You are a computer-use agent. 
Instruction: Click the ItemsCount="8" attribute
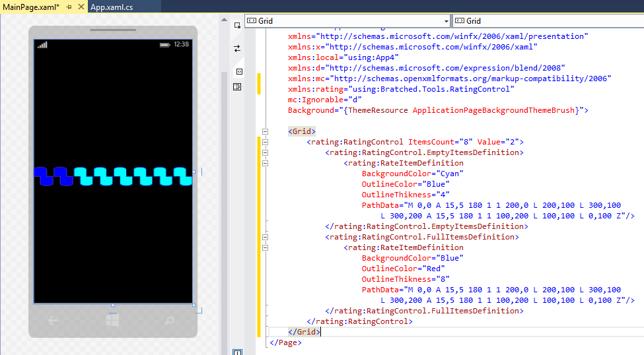click(x=441, y=142)
